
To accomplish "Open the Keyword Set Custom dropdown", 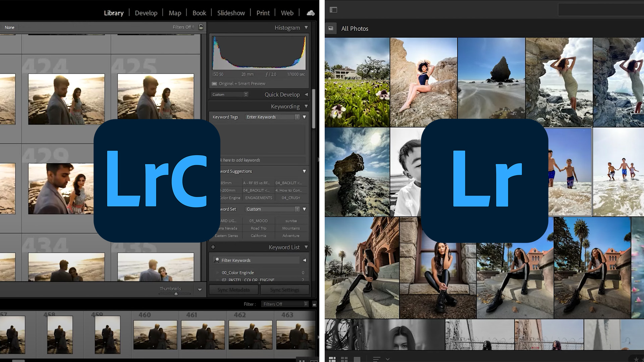I will click(272, 209).
